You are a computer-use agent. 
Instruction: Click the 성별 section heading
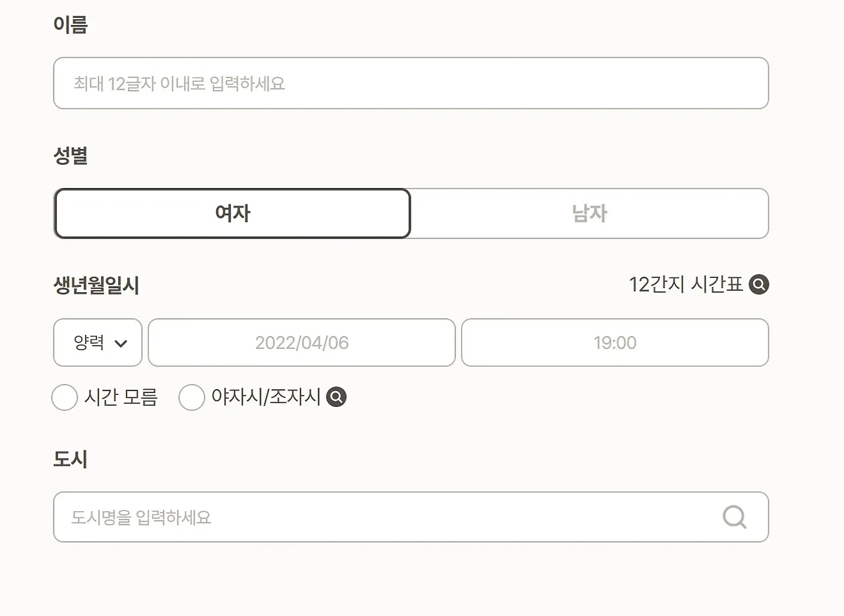[71, 156]
